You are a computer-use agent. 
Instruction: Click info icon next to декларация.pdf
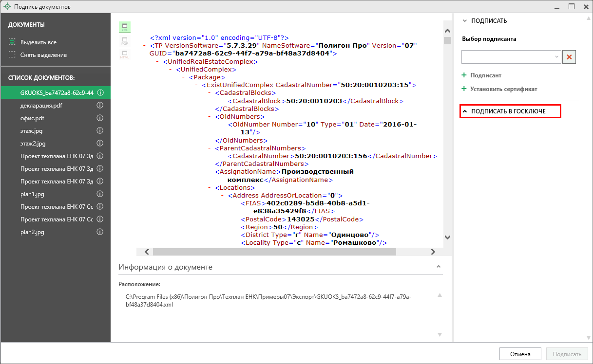pyautogui.click(x=100, y=105)
